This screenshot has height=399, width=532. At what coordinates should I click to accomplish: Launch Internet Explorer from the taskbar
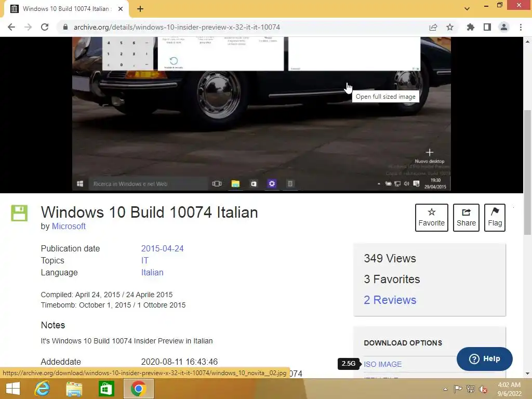pos(43,389)
